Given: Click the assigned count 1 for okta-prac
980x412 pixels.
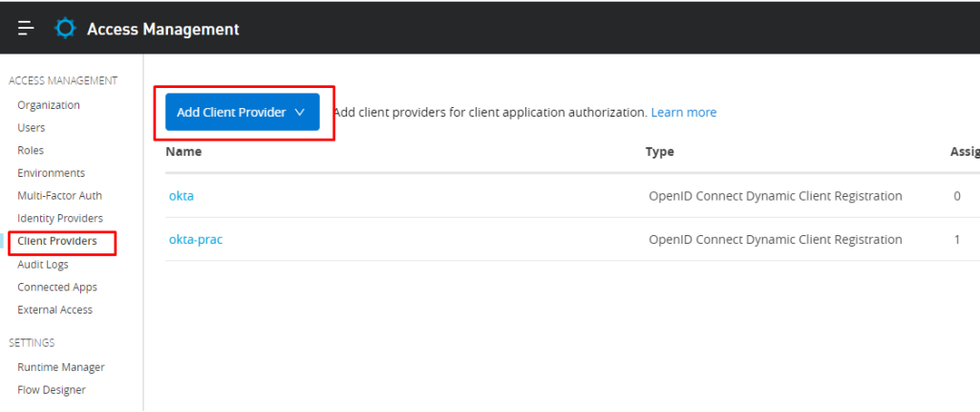Looking at the screenshot, I should (957, 239).
